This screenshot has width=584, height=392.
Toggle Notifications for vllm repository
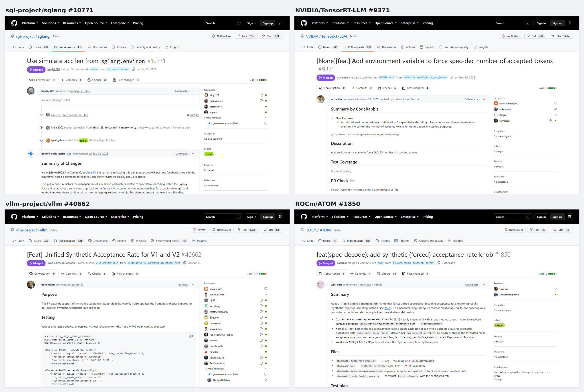[222, 230]
